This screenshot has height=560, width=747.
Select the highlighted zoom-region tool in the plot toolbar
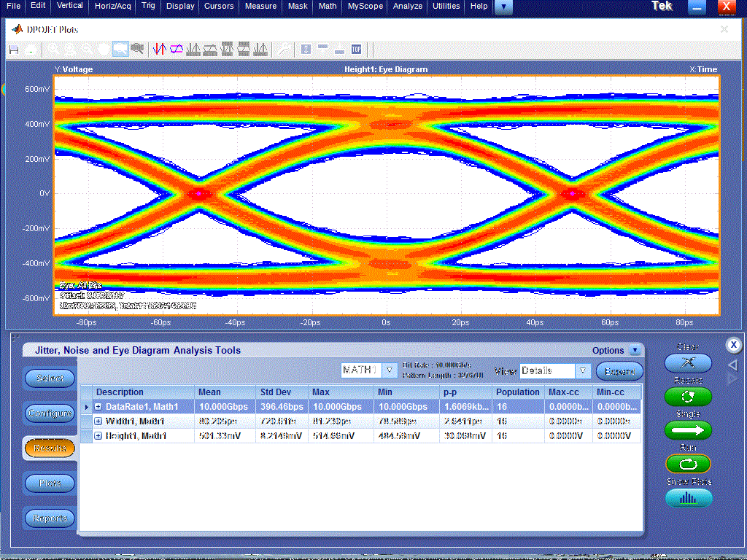pyautogui.click(x=120, y=49)
